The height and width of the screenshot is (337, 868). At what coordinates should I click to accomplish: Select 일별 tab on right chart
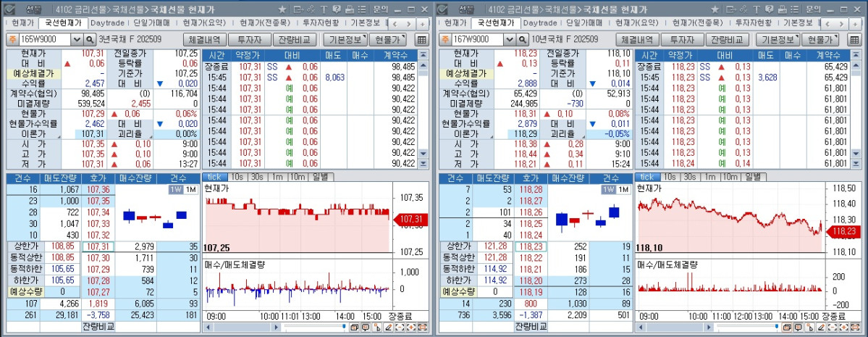coord(753,177)
